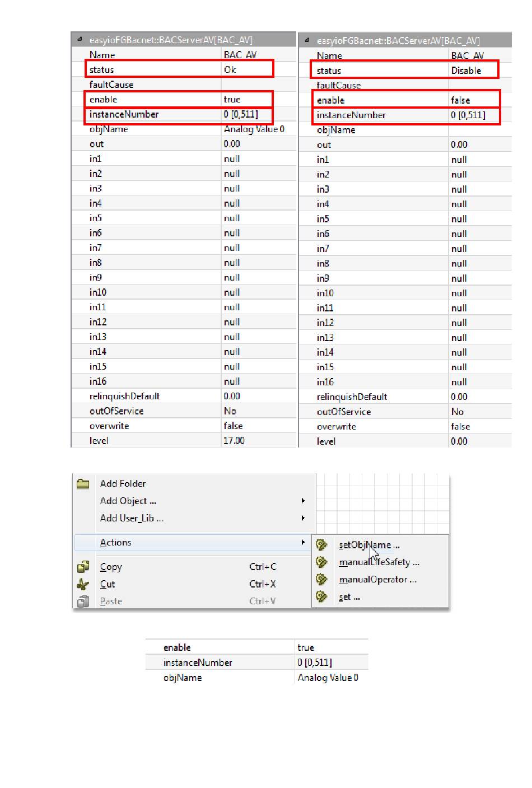This screenshot has height=788, width=532.
Task: Select the "in1" row in the Ok-status panel
Action: pos(184,159)
